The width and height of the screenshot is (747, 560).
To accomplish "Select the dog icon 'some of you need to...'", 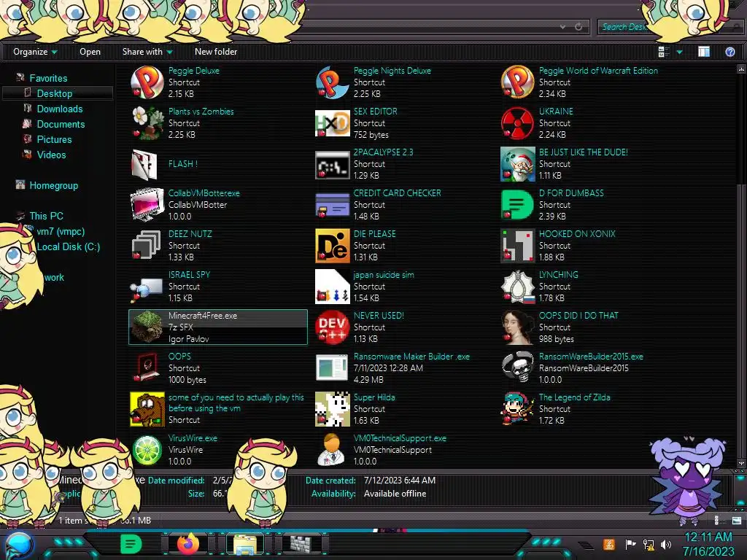I will click(x=147, y=409).
